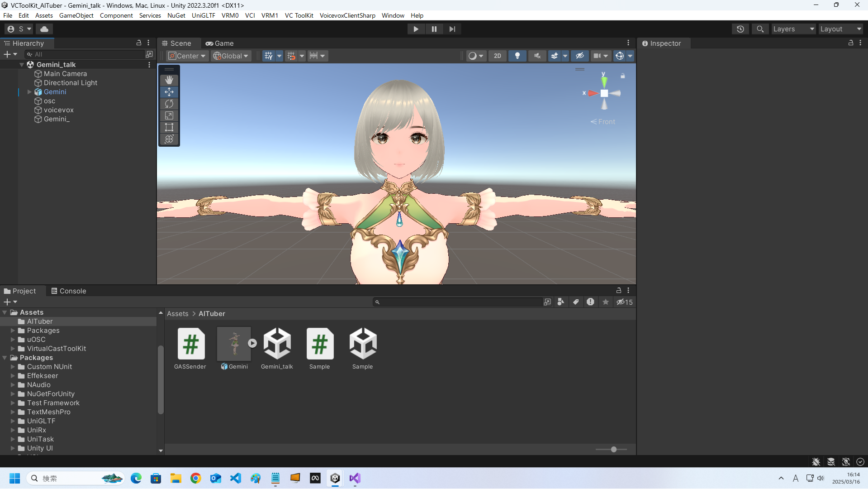The image size is (868, 489).
Task: Click the Project search field
Action: [458, 302]
